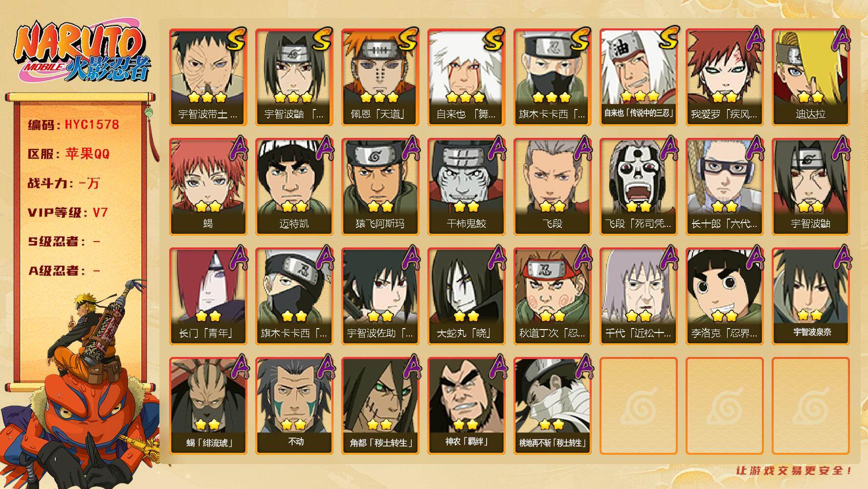
Task: Select the 佩恩「天道」 ninja card
Action: (x=380, y=77)
